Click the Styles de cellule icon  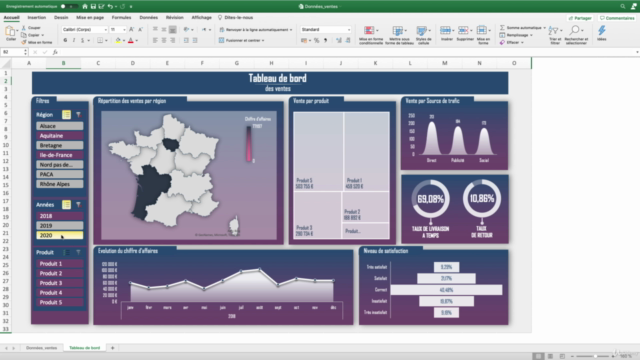421,31
